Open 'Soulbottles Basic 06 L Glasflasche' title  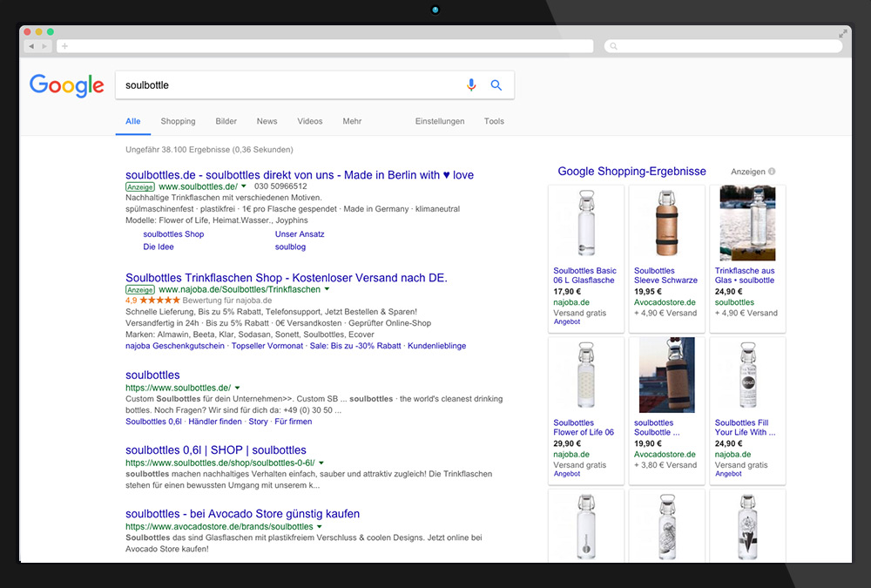(x=584, y=275)
